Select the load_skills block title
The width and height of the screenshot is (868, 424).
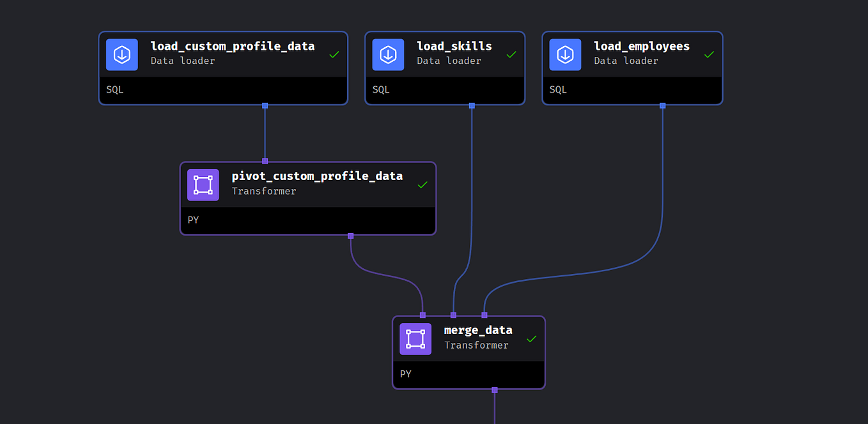[453, 45]
